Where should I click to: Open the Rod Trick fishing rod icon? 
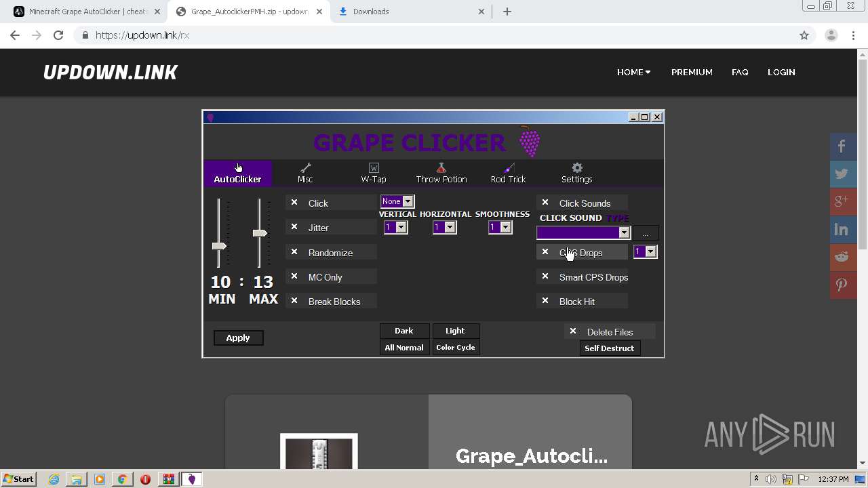(509, 167)
